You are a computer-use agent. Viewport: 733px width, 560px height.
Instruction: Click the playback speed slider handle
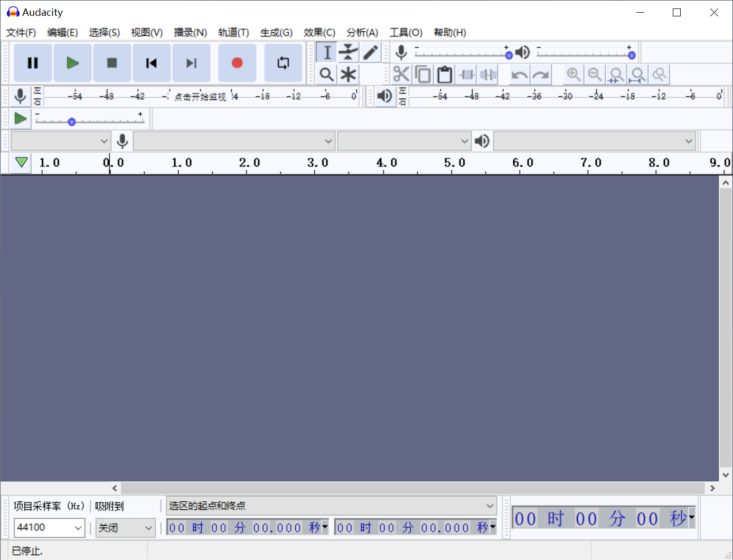pyautogui.click(x=72, y=122)
